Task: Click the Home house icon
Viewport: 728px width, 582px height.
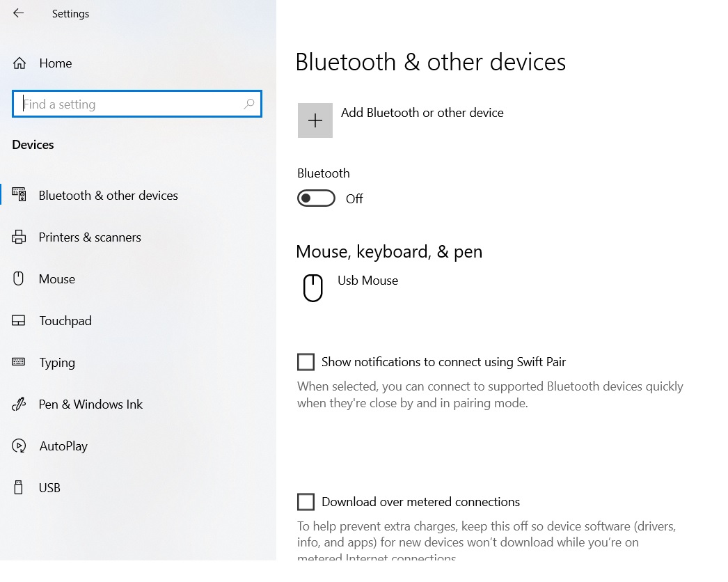Action: tap(19, 63)
